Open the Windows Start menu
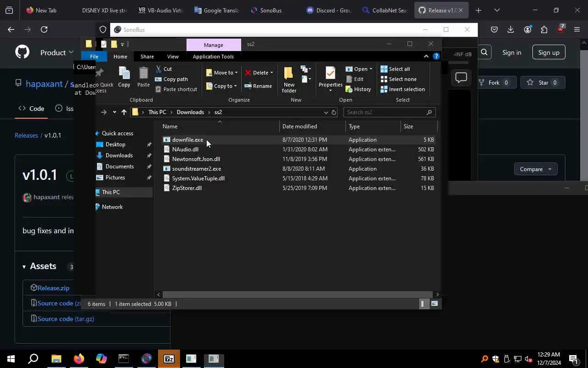588x368 pixels. tap(11, 359)
